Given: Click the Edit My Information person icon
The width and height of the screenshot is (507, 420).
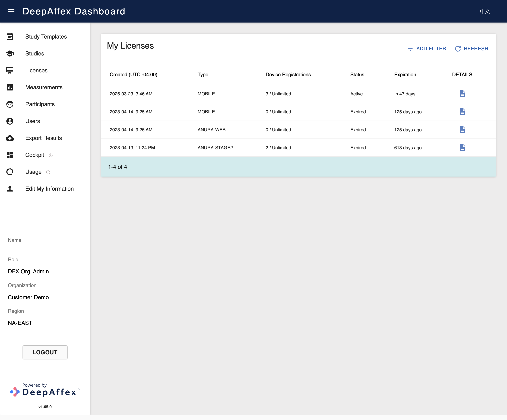Looking at the screenshot, I should [x=10, y=189].
